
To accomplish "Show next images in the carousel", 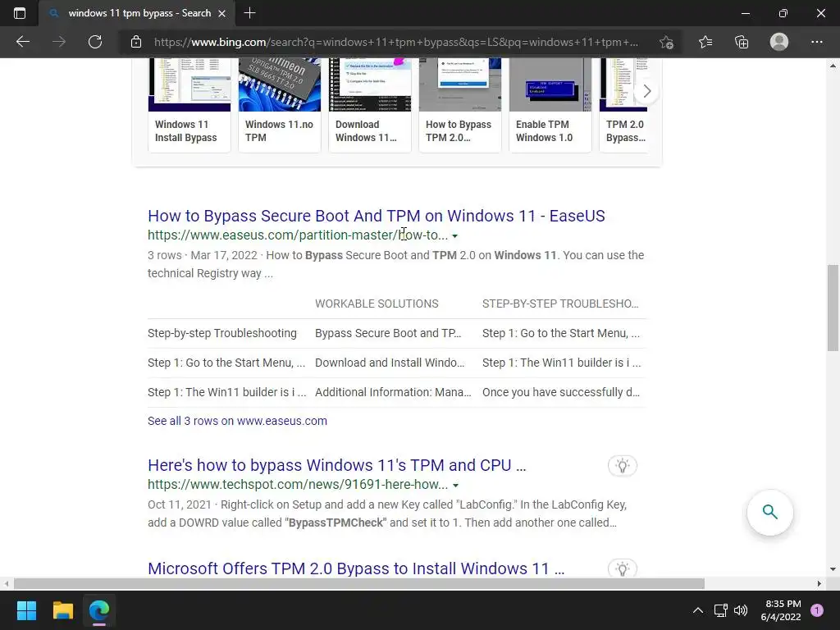I will tap(646, 91).
